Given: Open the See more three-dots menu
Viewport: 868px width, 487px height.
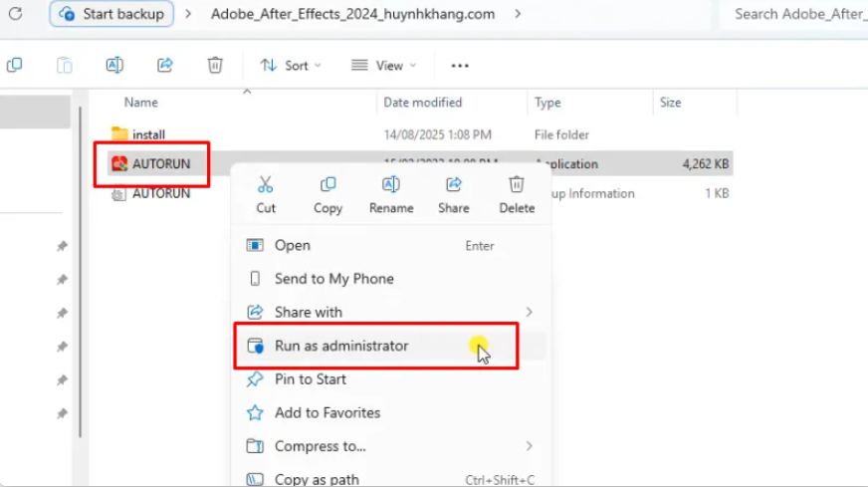Looking at the screenshot, I should [x=460, y=66].
